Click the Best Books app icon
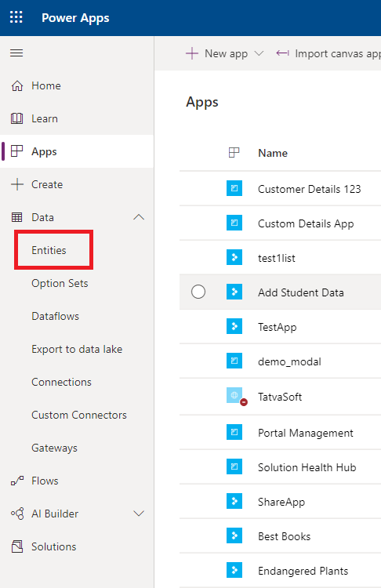Viewport: 381px width, 588px height. [234, 535]
